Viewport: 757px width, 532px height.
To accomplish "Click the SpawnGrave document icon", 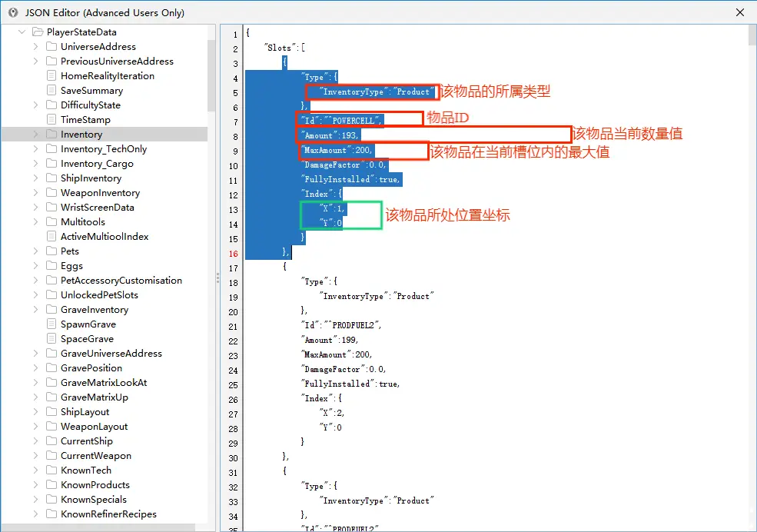I will [x=51, y=324].
